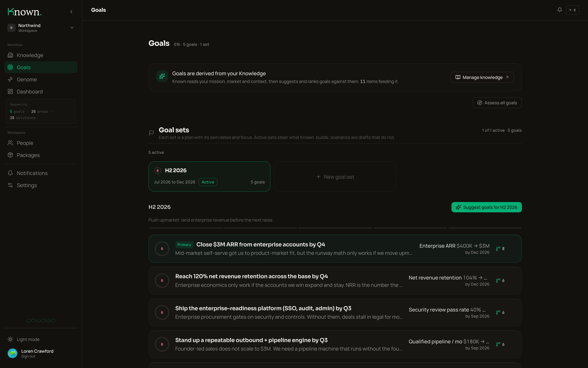Click the Settings sliders icon
588x368 pixels.
tap(10, 185)
